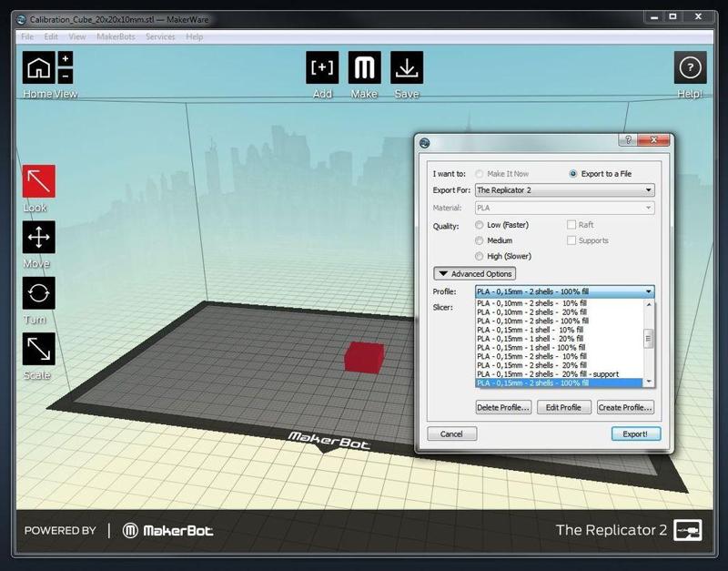Zoom in with the plus button
The width and height of the screenshot is (728, 571).
point(66,59)
